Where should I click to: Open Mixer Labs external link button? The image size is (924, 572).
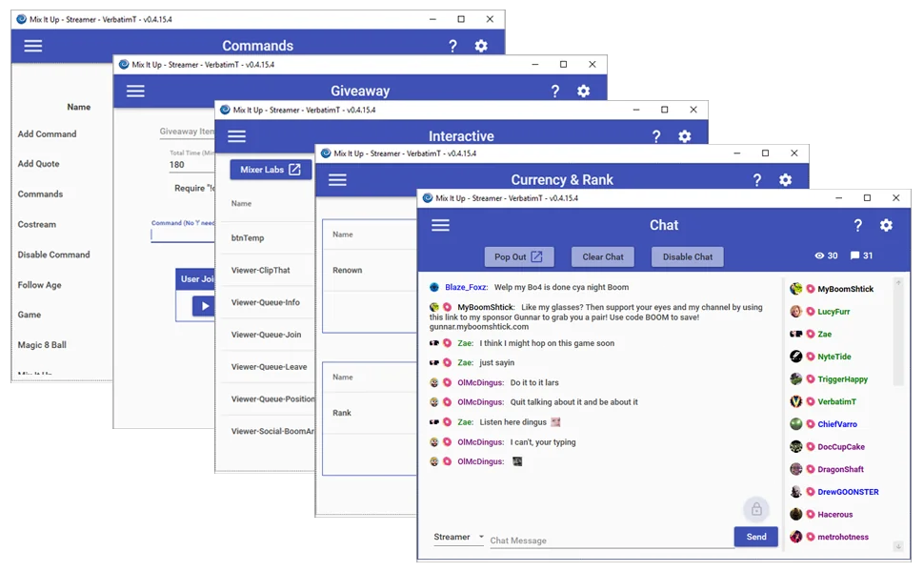click(x=271, y=170)
